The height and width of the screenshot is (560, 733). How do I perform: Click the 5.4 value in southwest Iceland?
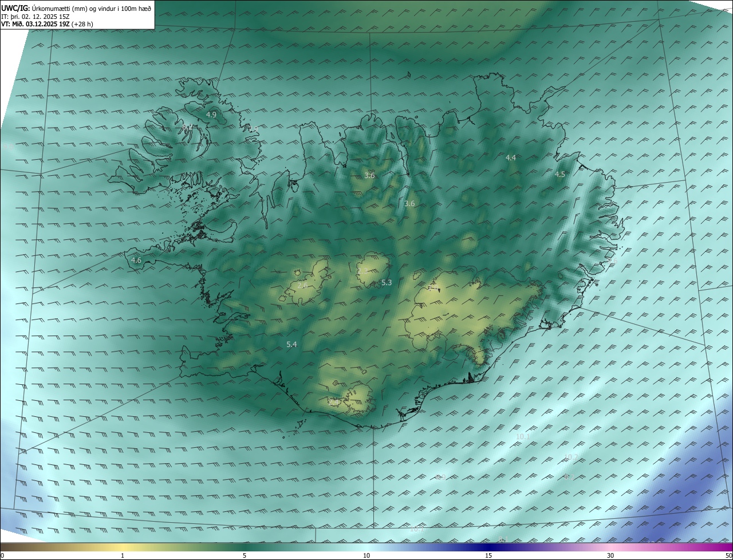click(291, 344)
